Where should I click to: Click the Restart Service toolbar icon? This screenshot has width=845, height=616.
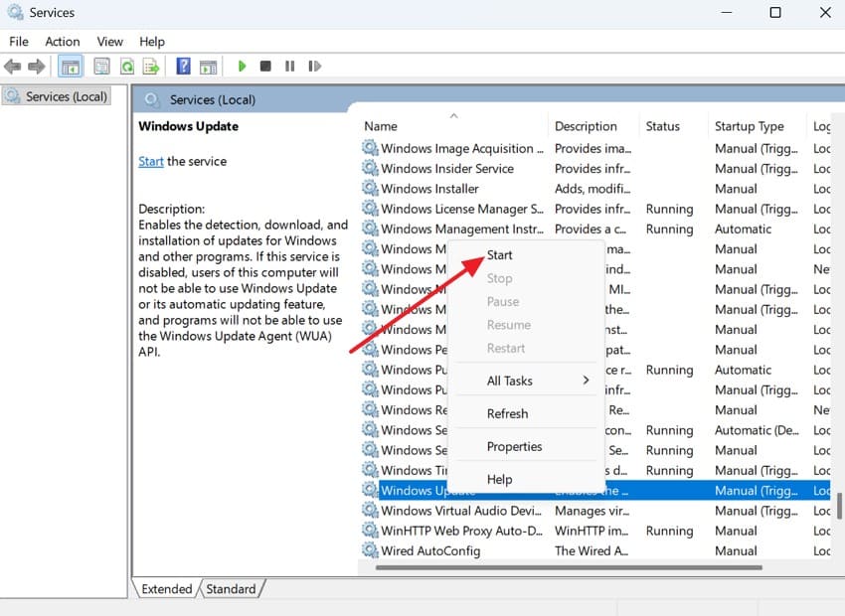click(x=315, y=67)
